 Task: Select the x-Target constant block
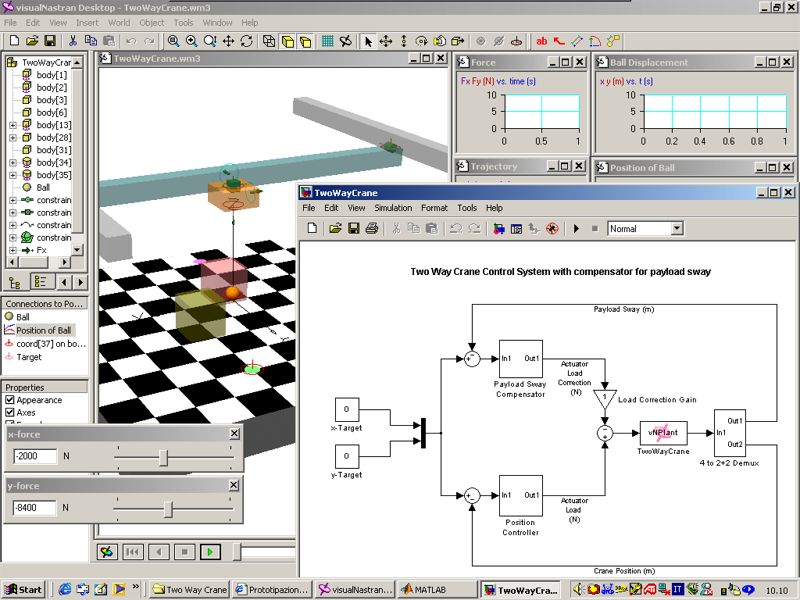coord(347,410)
